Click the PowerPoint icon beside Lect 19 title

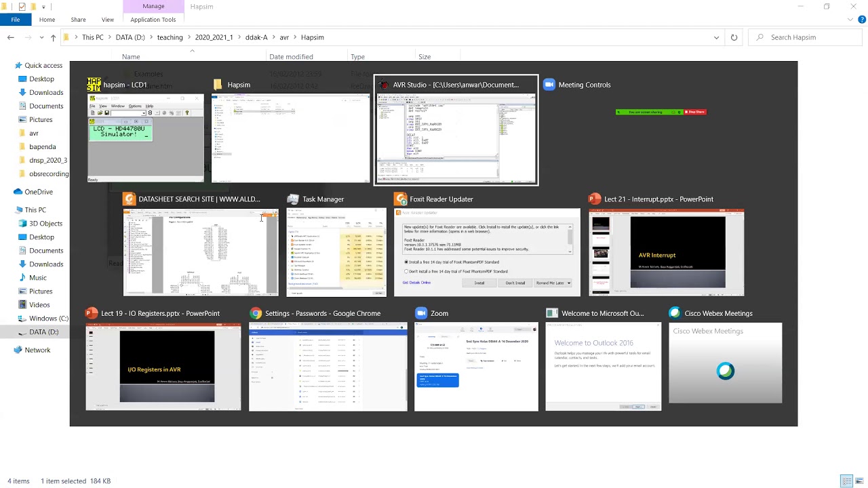(92, 314)
